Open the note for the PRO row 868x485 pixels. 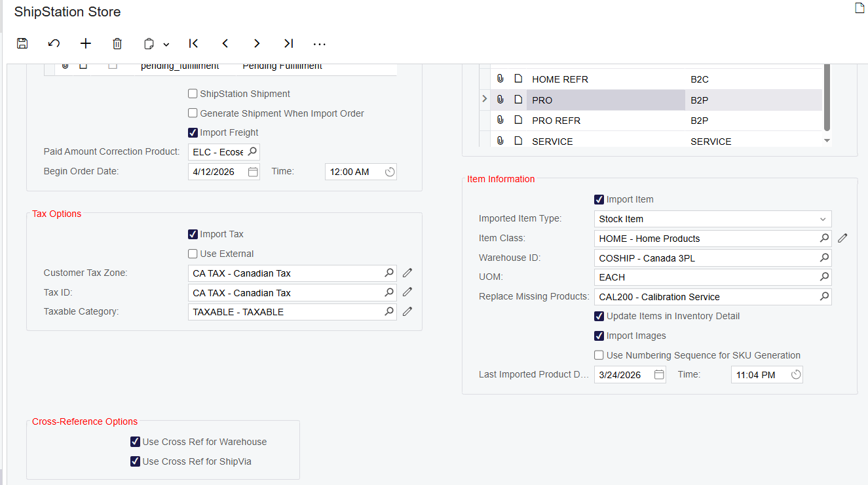pyautogui.click(x=518, y=100)
